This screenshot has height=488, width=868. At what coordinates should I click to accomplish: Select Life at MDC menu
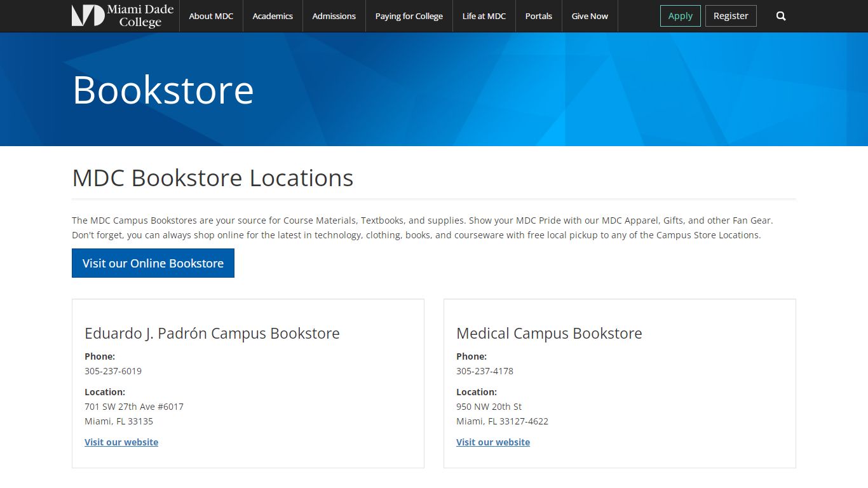(484, 16)
